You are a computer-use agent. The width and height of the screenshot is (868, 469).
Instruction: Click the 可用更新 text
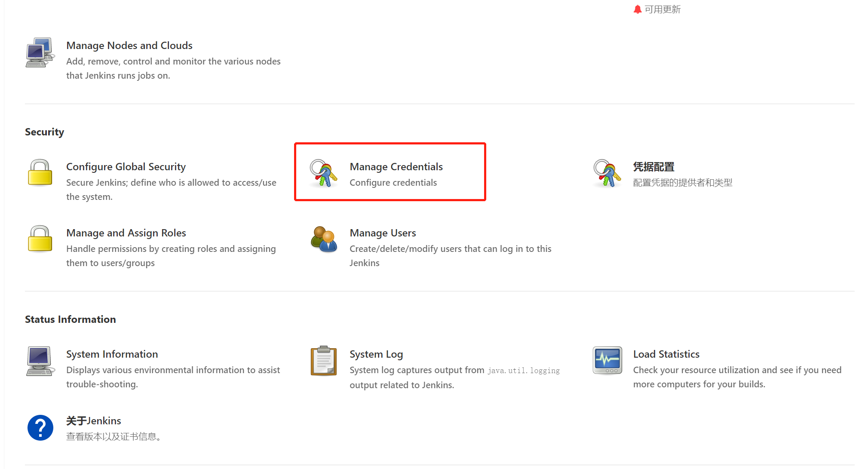663,9
